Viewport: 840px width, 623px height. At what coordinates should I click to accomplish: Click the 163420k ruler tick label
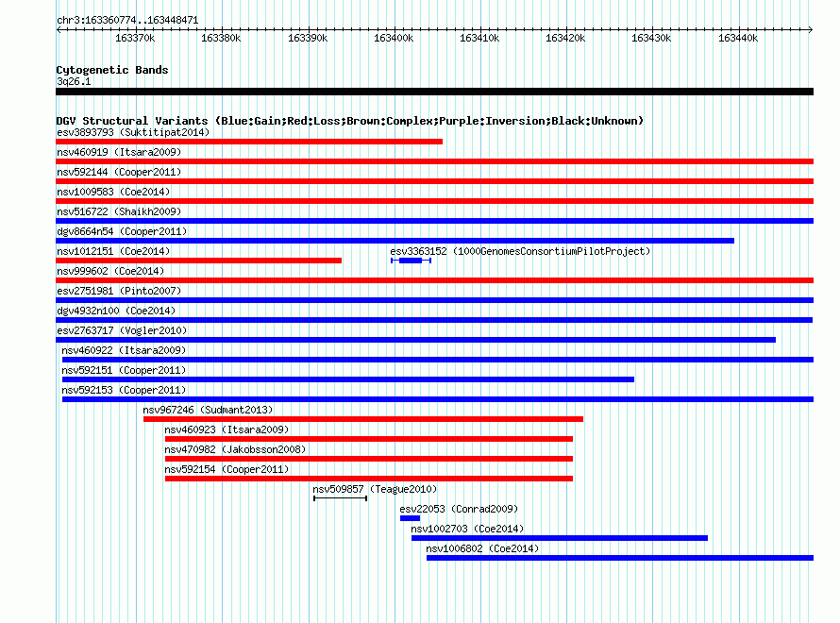[x=565, y=38]
